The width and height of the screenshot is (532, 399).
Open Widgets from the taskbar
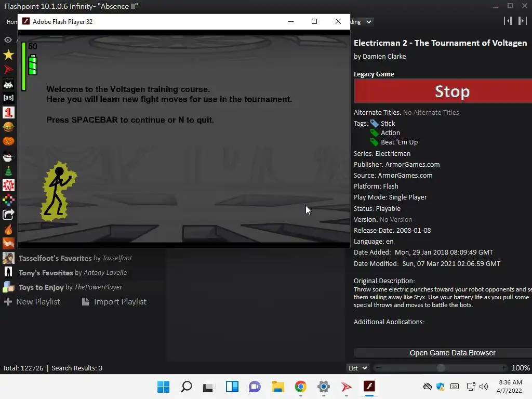pyautogui.click(x=232, y=387)
